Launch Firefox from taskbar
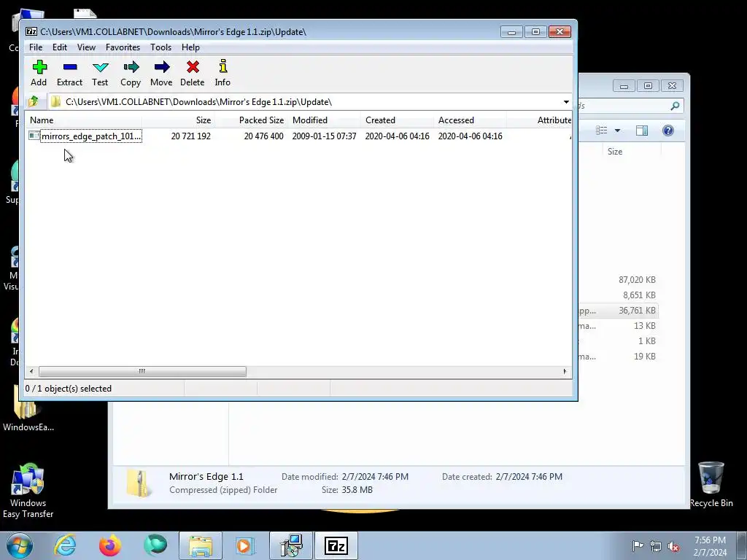 point(110,545)
